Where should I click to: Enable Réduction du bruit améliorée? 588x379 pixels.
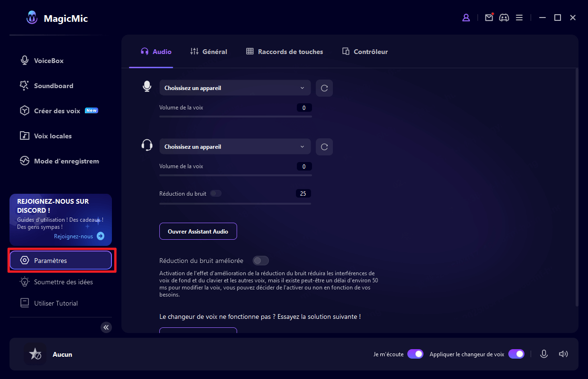[x=261, y=261]
